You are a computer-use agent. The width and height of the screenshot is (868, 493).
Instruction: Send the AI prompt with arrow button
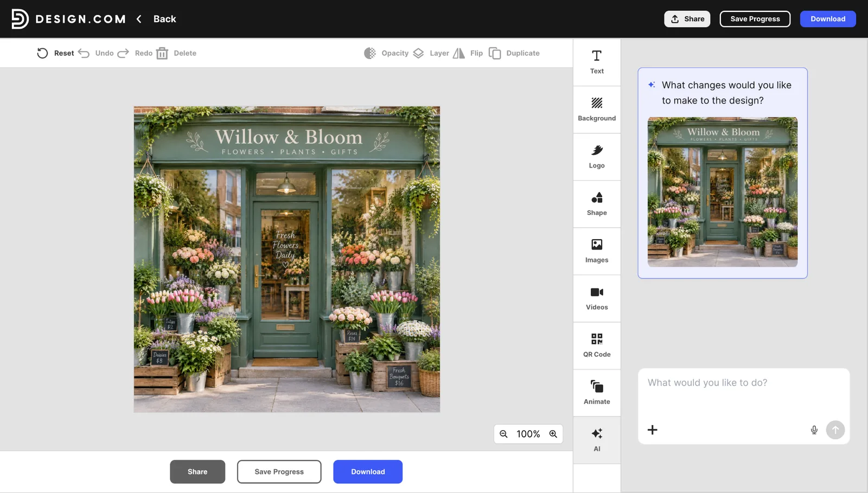click(835, 430)
